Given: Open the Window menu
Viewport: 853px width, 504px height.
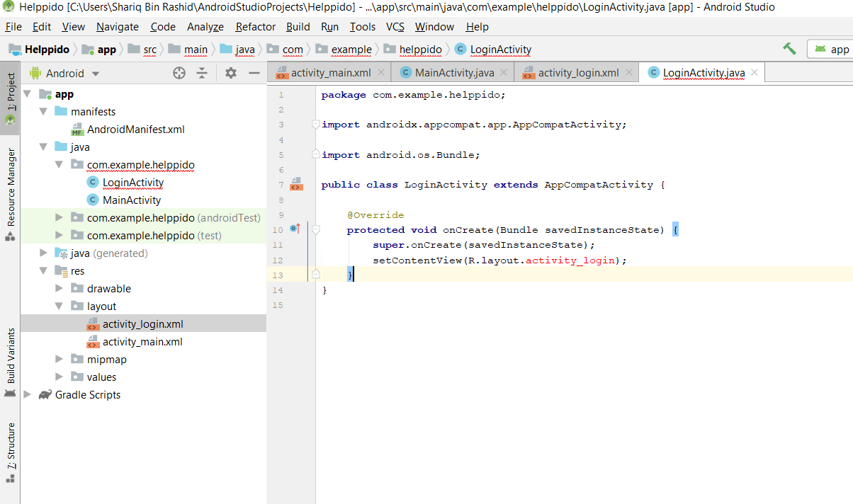Looking at the screenshot, I should [434, 27].
